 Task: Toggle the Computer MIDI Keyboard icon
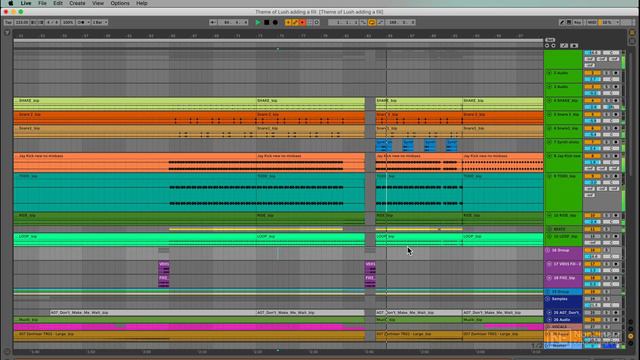click(569, 22)
